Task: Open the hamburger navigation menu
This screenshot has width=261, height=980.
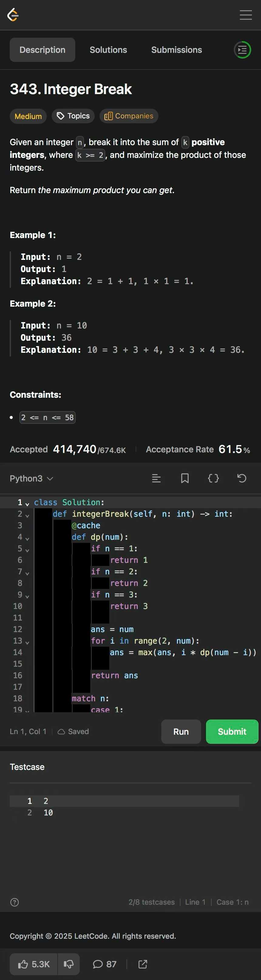Action: 246,15
